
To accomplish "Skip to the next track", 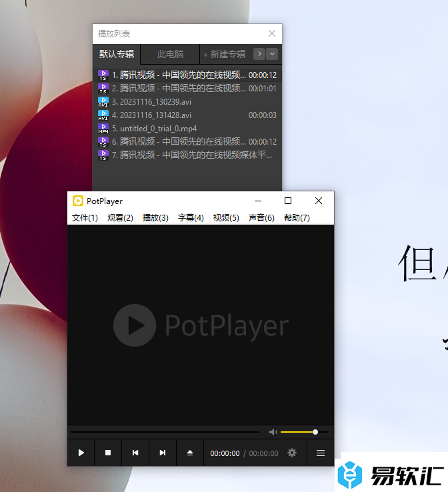I will coord(163,453).
